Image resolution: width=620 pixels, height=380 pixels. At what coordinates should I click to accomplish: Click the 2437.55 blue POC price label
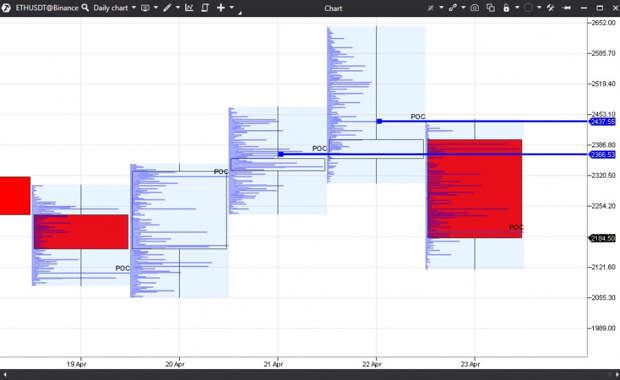(x=602, y=122)
